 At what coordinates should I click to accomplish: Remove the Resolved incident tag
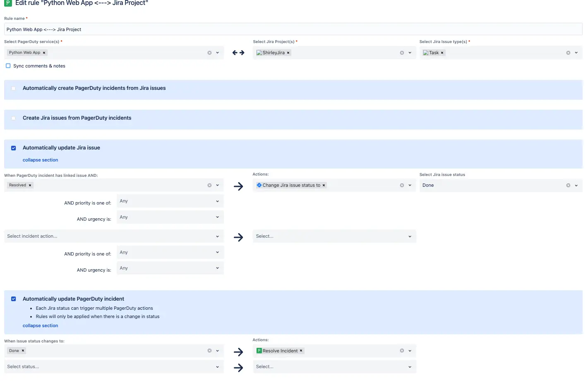(30, 185)
